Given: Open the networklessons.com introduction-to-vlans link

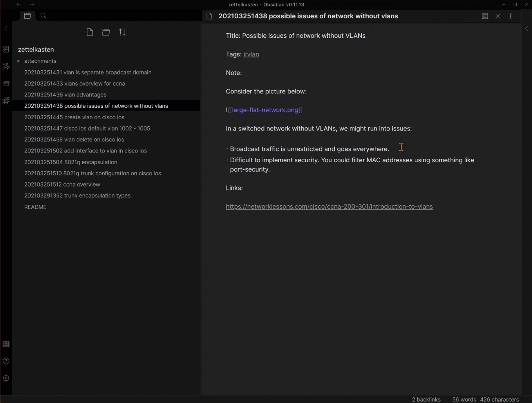Looking at the screenshot, I should click(x=329, y=206).
